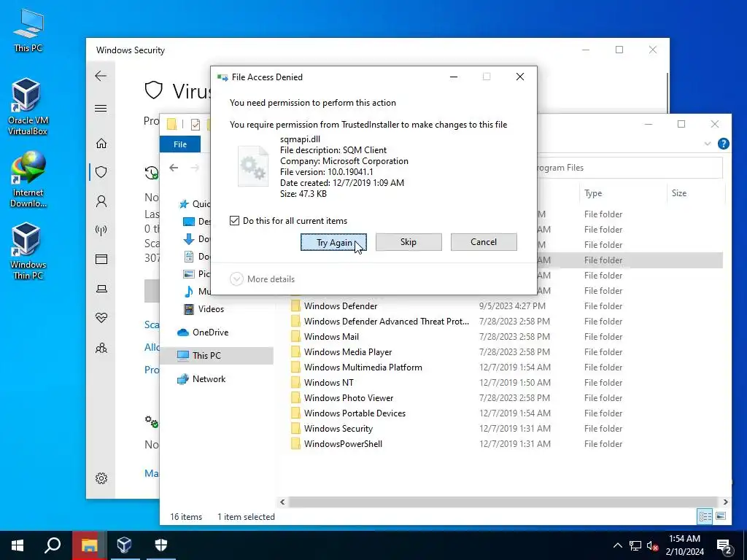Click File Explorer back arrow

[x=174, y=168]
